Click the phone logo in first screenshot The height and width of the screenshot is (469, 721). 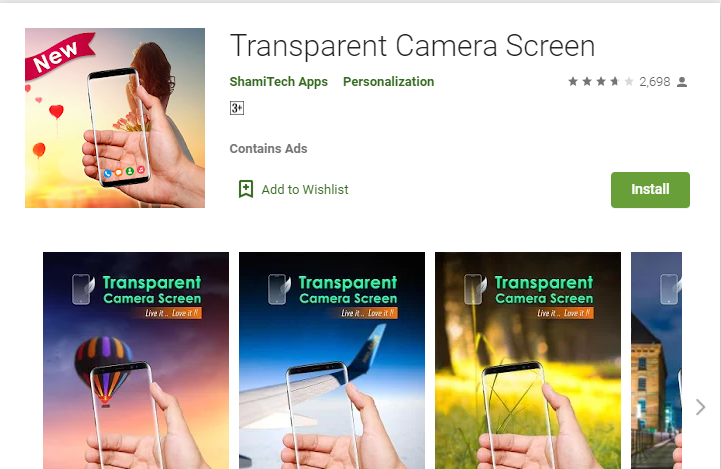(83, 289)
